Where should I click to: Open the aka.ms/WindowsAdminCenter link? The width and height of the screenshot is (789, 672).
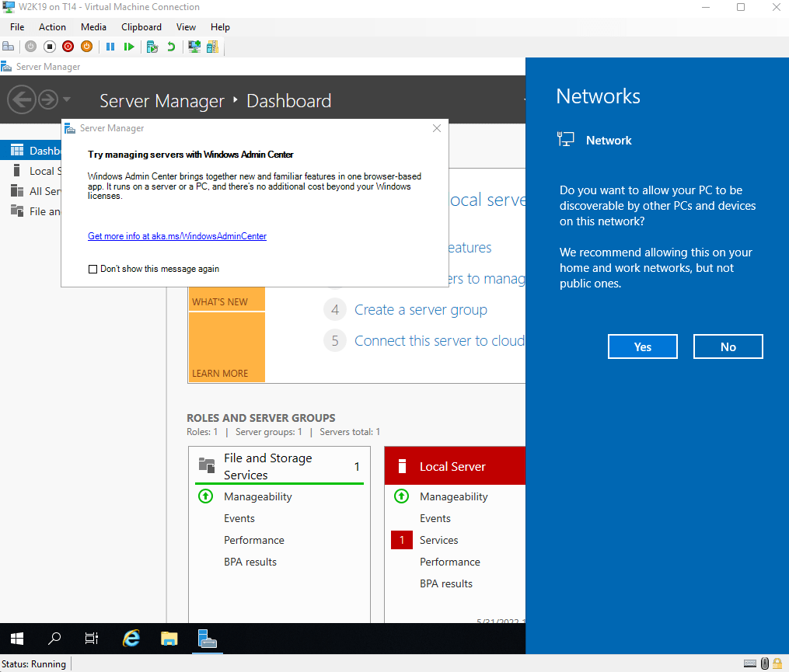177,236
